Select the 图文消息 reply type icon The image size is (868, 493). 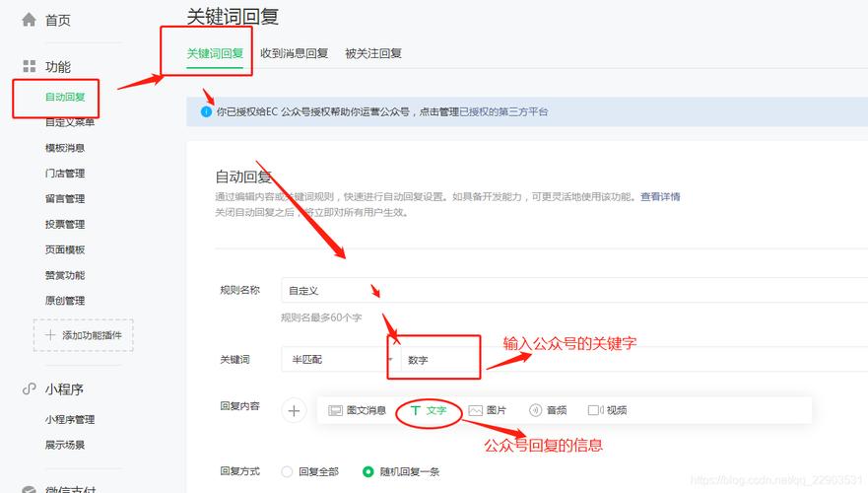[335, 410]
